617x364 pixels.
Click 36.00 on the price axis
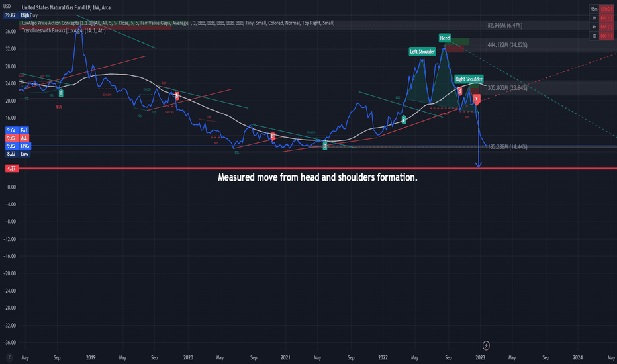tap(11, 32)
